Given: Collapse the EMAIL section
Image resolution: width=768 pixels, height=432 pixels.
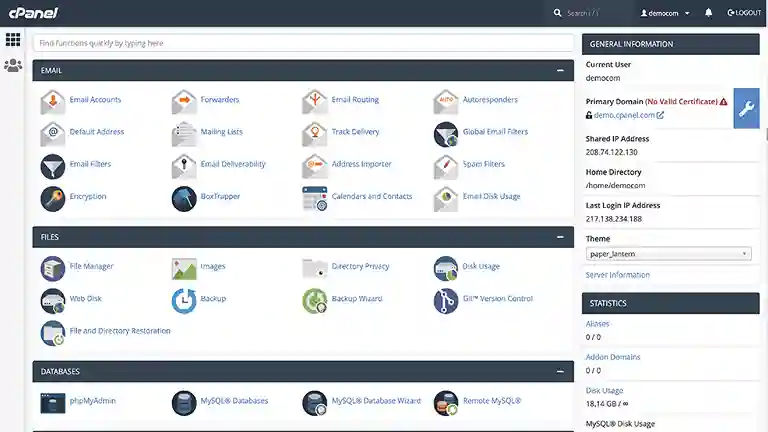Looking at the screenshot, I should coord(560,71).
